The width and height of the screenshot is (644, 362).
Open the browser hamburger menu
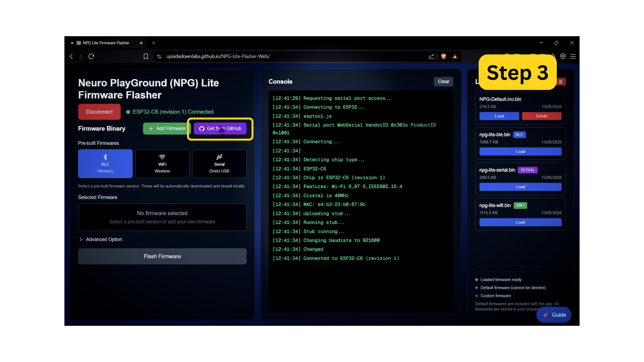(573, 56)
